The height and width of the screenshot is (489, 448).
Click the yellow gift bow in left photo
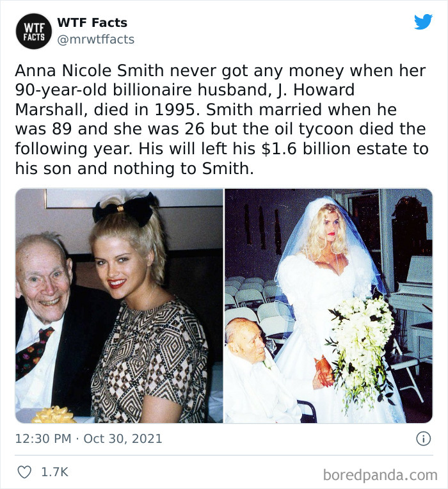(54, 415)
